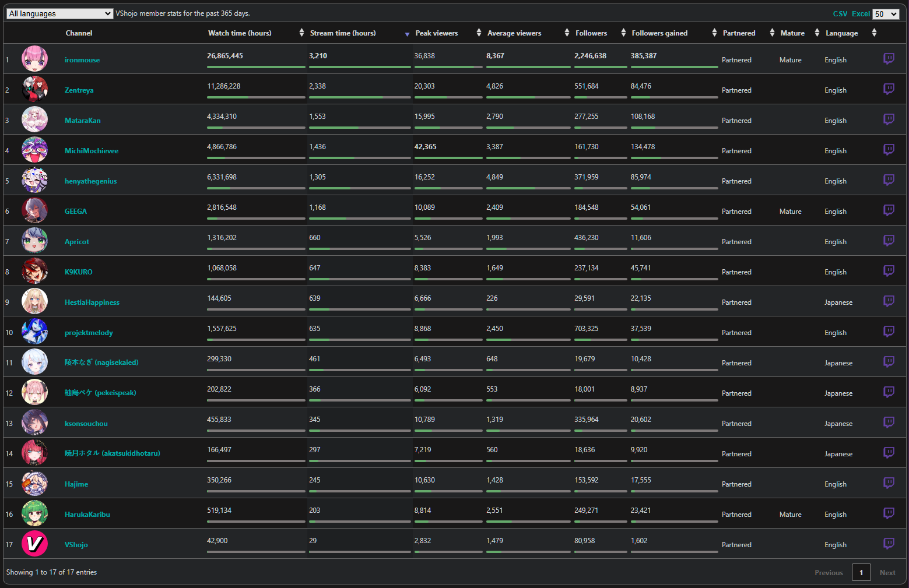The image size is (909, 588).
Task: Click the Twitch icon in projektmelody's row
Action: [x=889, y=332]
